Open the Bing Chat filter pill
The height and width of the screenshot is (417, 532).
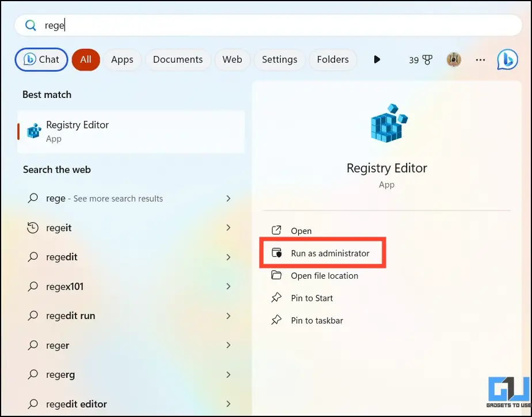tap(41, 60)
